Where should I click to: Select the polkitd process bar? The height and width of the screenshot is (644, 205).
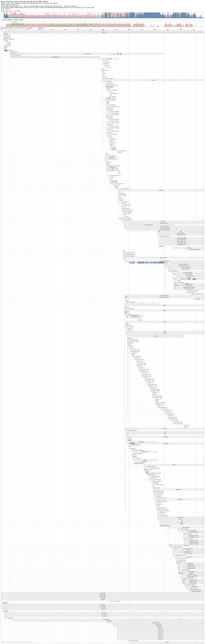pyautogui.click(x=188, y=248)
